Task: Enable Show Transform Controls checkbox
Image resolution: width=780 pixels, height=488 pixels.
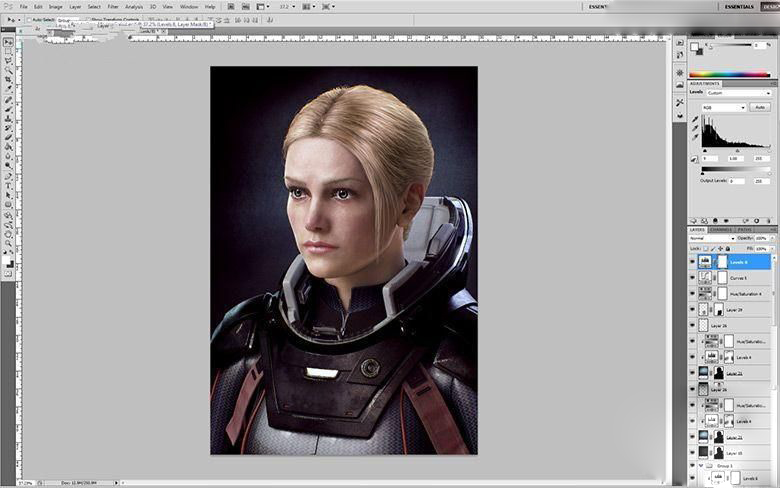Action: coord(88,20)
